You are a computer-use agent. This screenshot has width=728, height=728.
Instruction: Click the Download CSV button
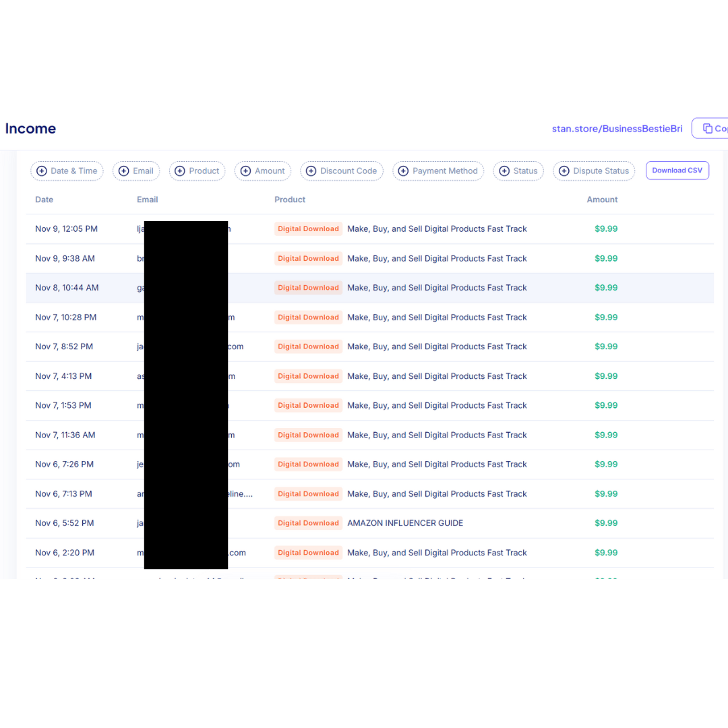[677, 171]
